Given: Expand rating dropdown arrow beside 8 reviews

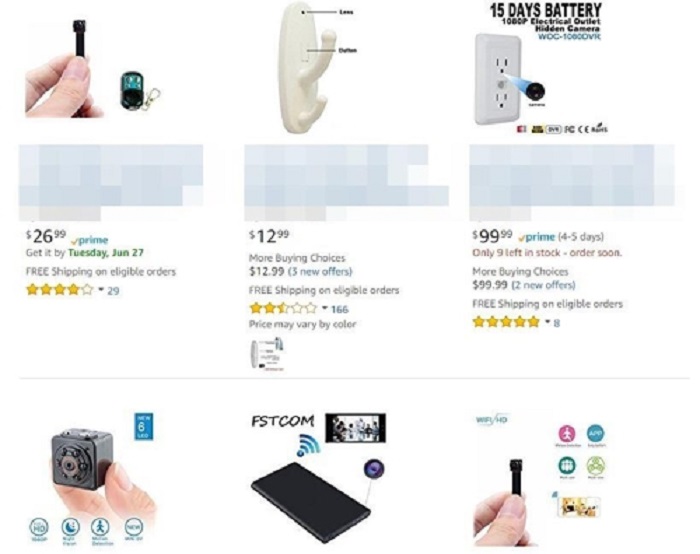Looking at the screenshot, I should click(x=547, y=322).
